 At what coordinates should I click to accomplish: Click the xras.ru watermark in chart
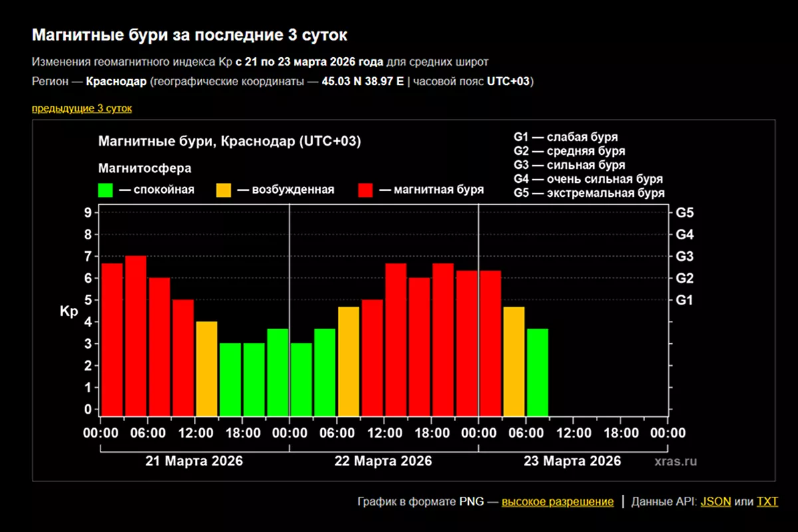coord(674,461)
